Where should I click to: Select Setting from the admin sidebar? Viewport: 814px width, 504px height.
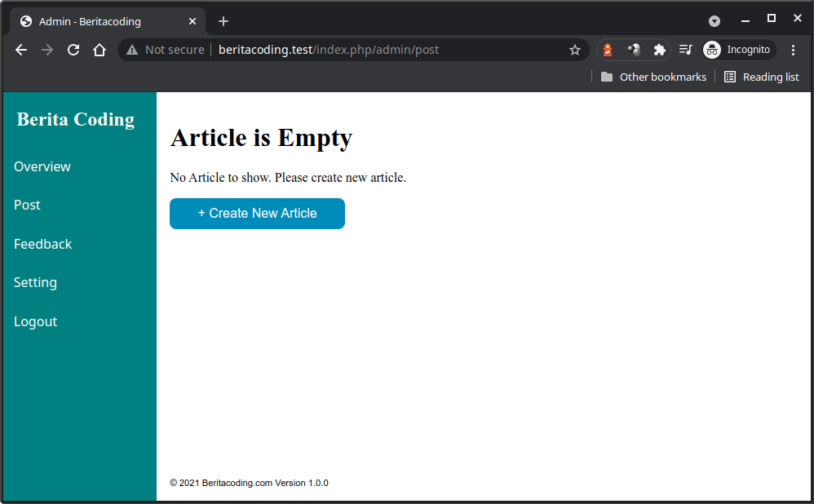(x=35, y=282)
